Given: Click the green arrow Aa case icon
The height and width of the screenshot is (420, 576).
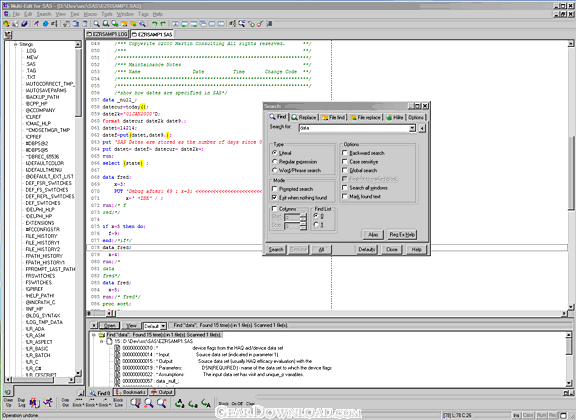Looking at the screenshot, I should click(180, 403).
